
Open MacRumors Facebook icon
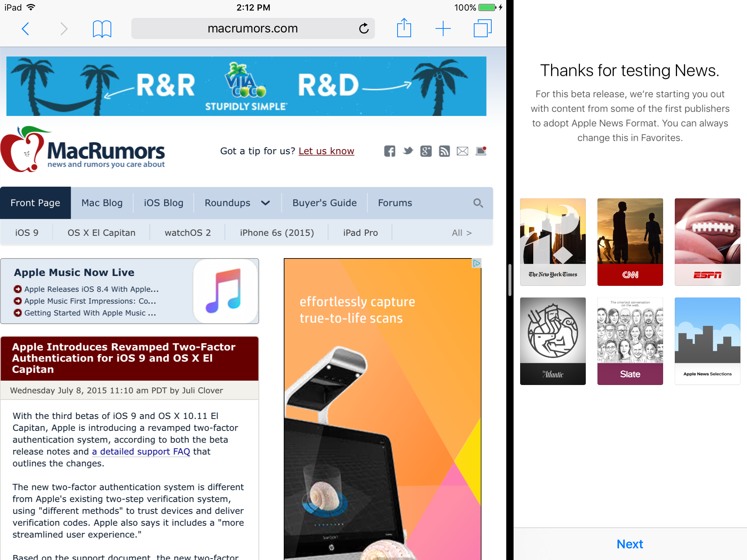click(x=390, y=151)
